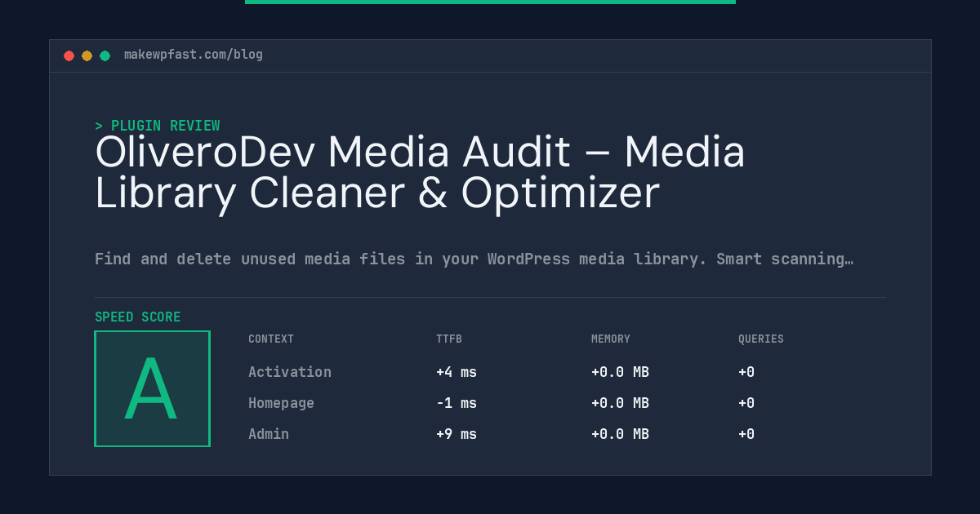Click the '+4 ms' Activation TTFB value
980x514 pixels.
pyautogui.click(x=457, y=372)
